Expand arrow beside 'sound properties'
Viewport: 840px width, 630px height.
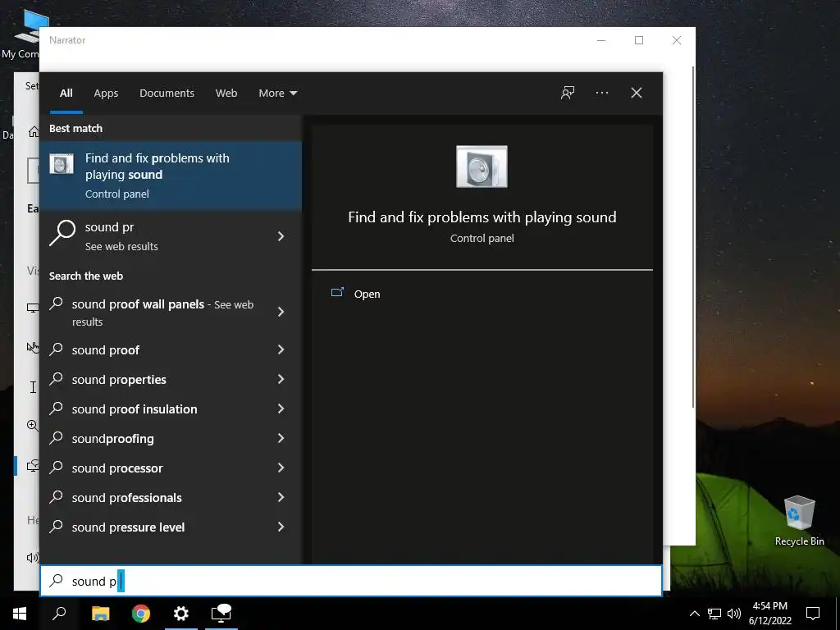tap(281, 379)
